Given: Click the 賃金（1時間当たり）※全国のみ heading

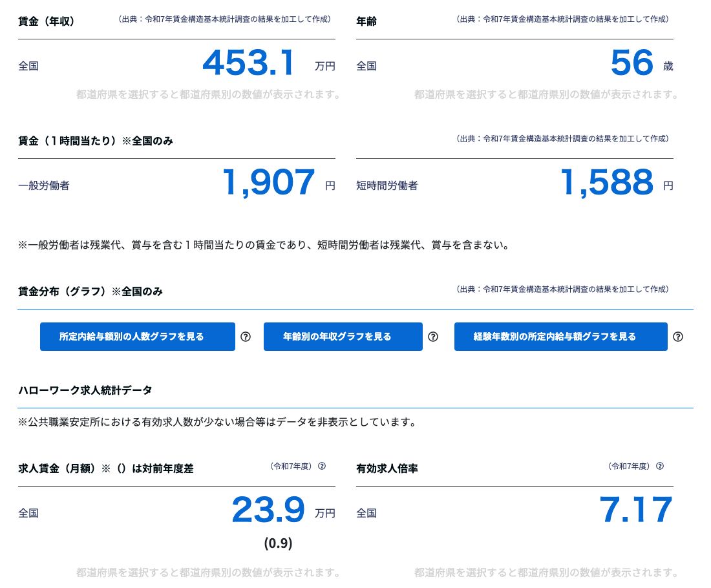Looking at the screenshot, I should (95, 141).
